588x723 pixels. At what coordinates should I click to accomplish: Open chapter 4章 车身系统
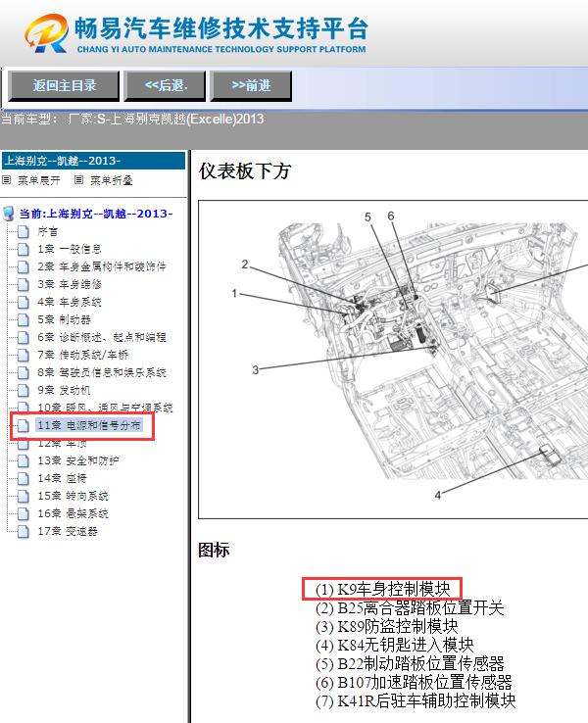pyautogui.click(x=70, y=302)
